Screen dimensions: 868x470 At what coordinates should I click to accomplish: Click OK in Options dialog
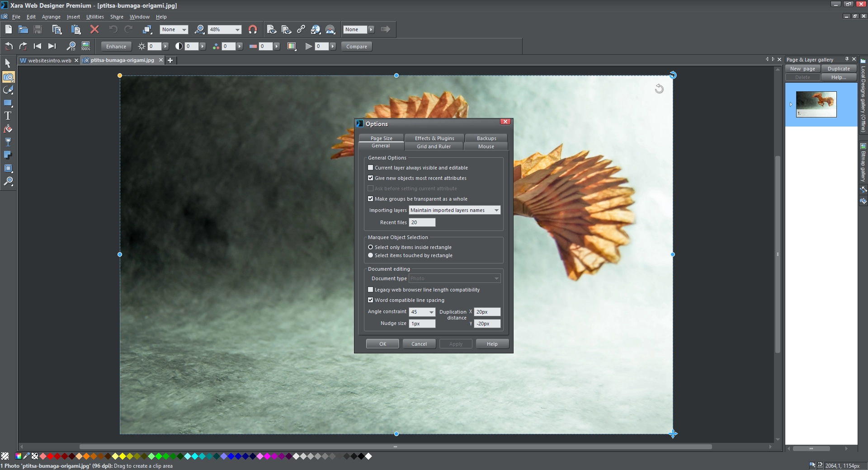click(382, 344)
